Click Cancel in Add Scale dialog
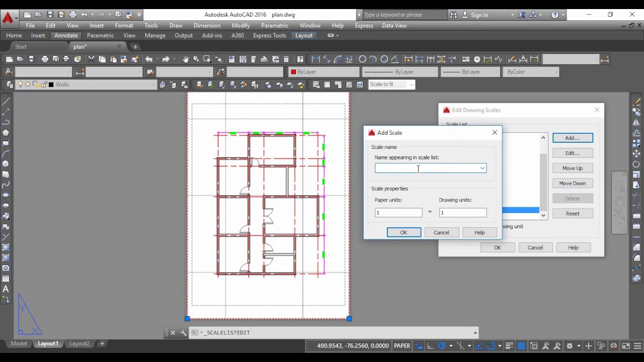Image resolution: width=644 pixels, height=362 pixels. click(441, 232)
